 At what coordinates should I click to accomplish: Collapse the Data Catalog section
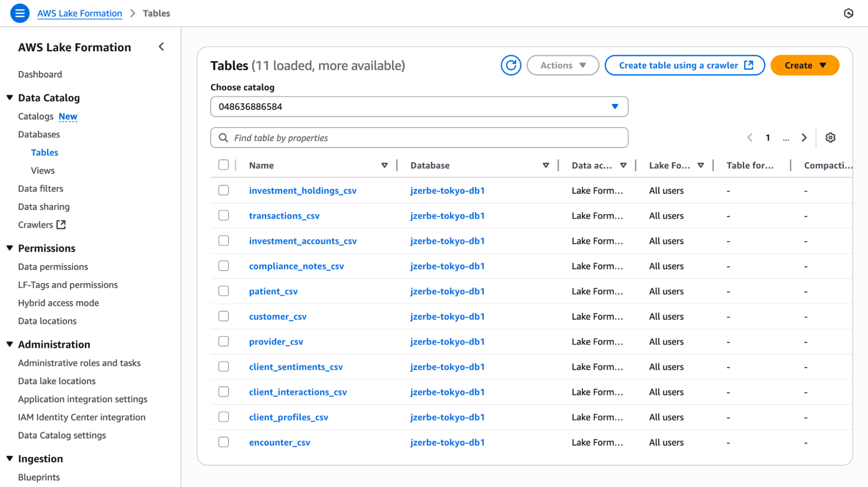(x=10, y=98)
